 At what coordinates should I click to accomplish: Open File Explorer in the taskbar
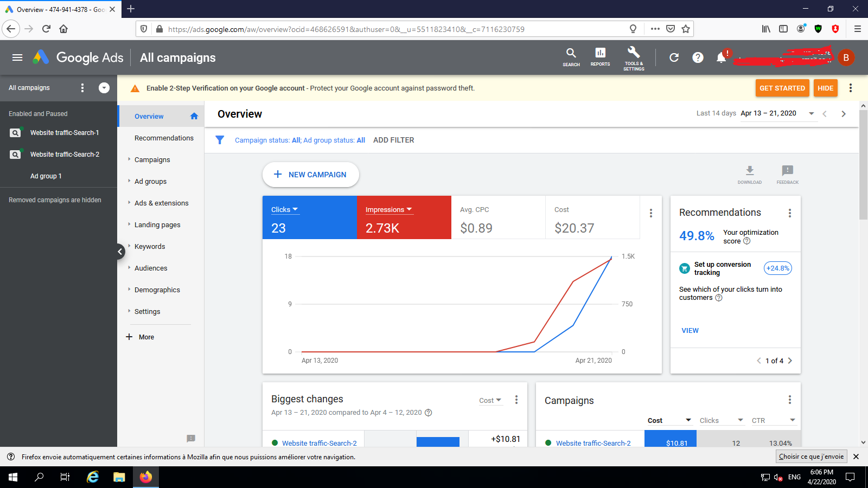[119, 477]
